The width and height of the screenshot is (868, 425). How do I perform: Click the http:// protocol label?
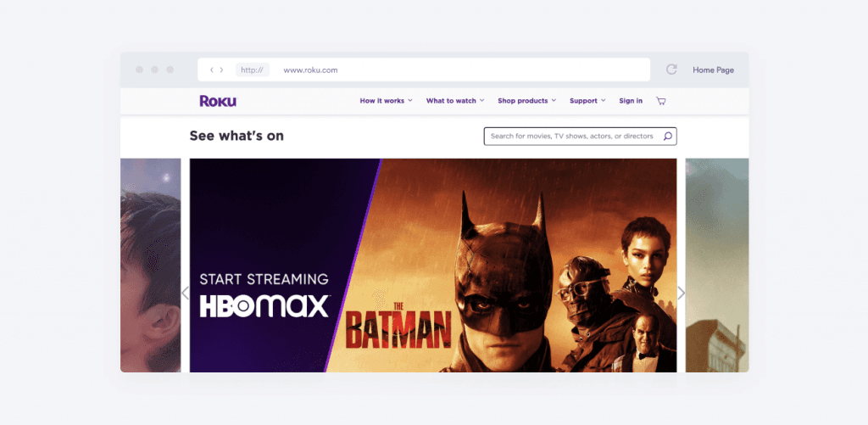253,70
